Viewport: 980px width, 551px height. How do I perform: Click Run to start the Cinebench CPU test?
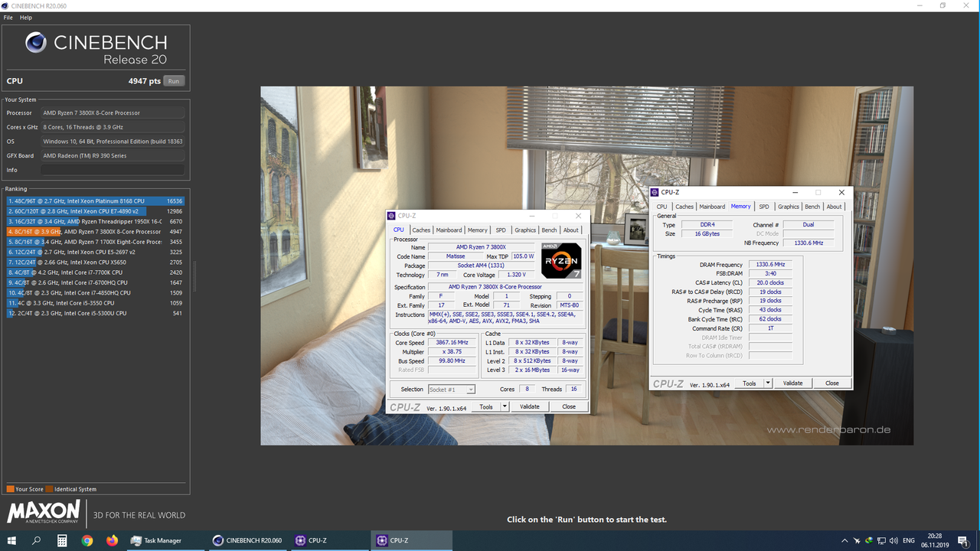click(174, 80)
